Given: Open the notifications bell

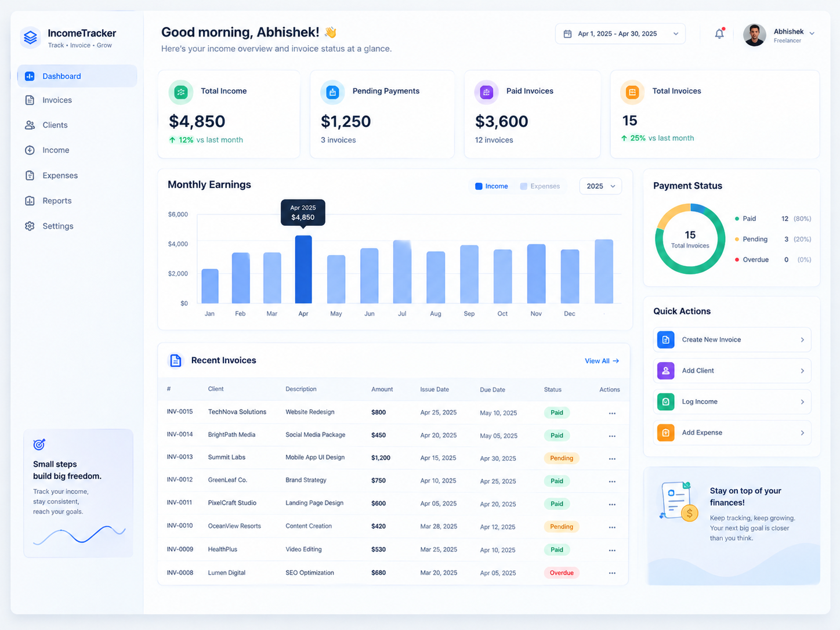Looking at the screenshot, I should [x=719, y=34].
